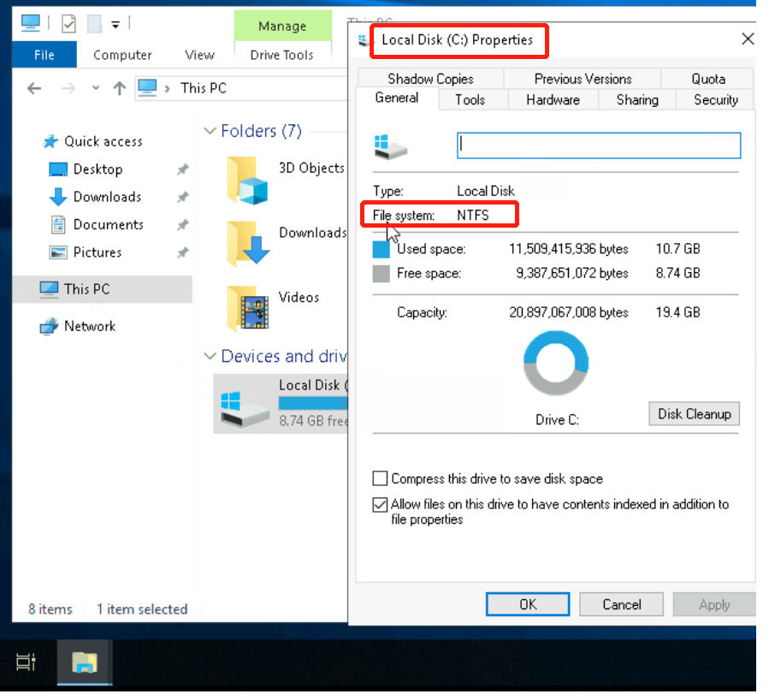775x700 pixels.
Task: Enable Compress this drive to save disk space
Action: (380, 478)
